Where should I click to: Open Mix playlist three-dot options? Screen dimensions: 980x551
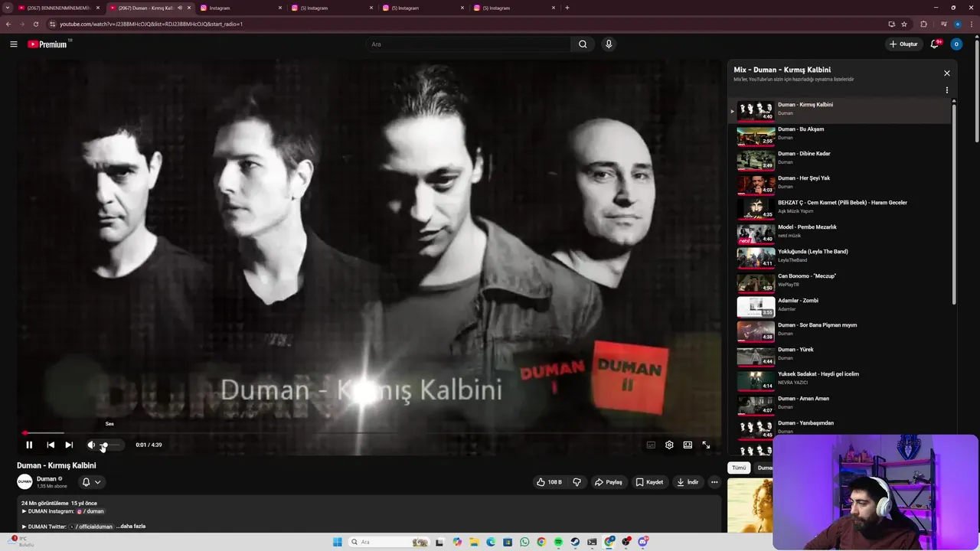(947, 90)
